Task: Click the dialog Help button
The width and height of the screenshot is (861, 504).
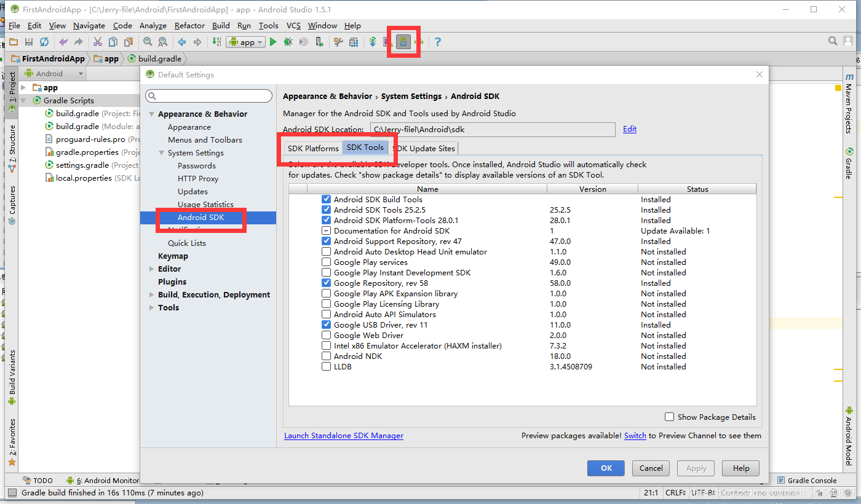Action: coord(741,468)
